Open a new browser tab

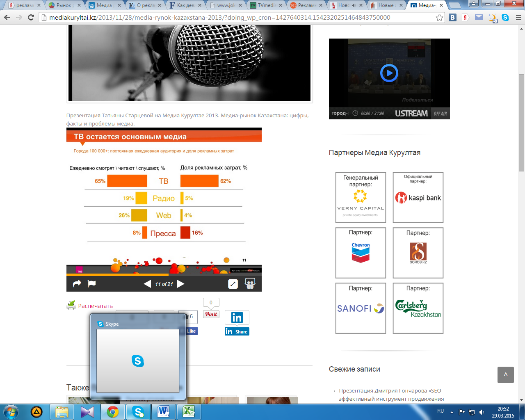tap(454, 5)
